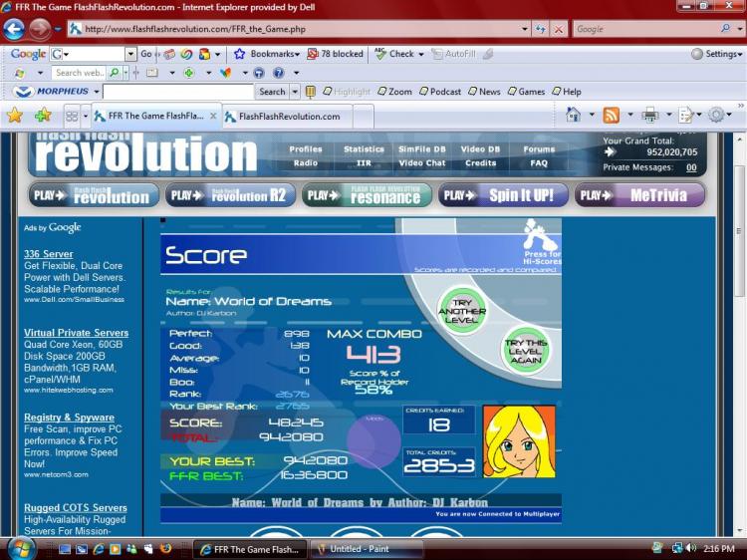747x560 pixels.
Task: Open the Check spelling dropdown arrow
Action: [x=421, y=55]
